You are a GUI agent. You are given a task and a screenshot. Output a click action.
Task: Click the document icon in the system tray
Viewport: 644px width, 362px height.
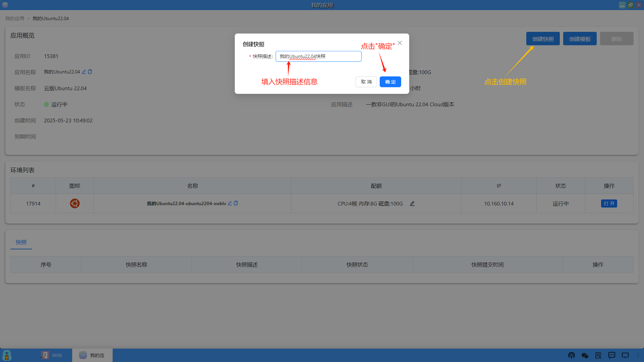(598, 355)
